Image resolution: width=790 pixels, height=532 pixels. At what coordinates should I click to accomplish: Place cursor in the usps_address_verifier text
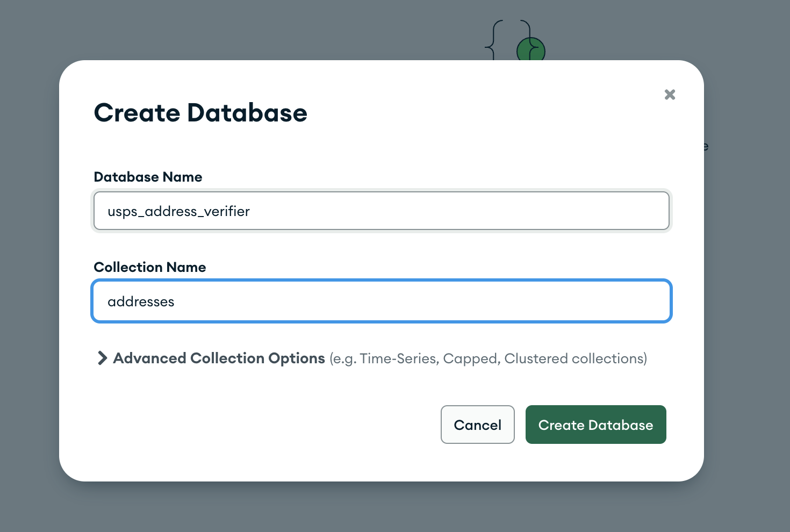click(x=178, y=211)
